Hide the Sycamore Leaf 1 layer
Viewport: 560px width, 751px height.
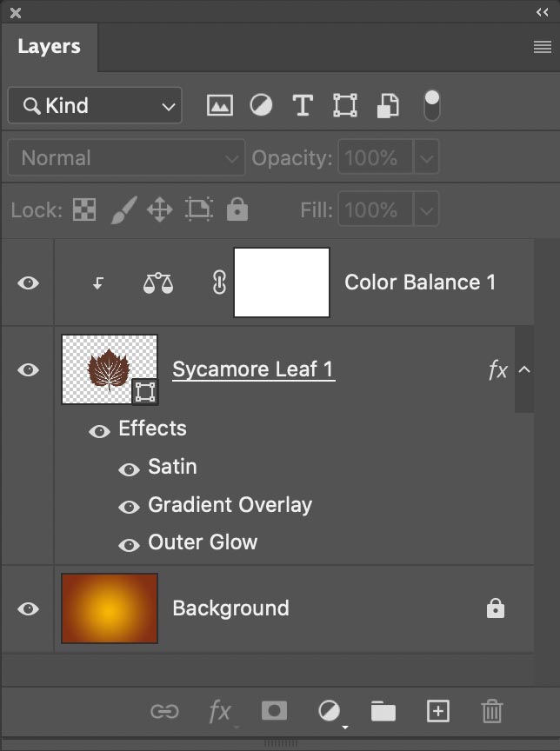(x=27, y=369)
